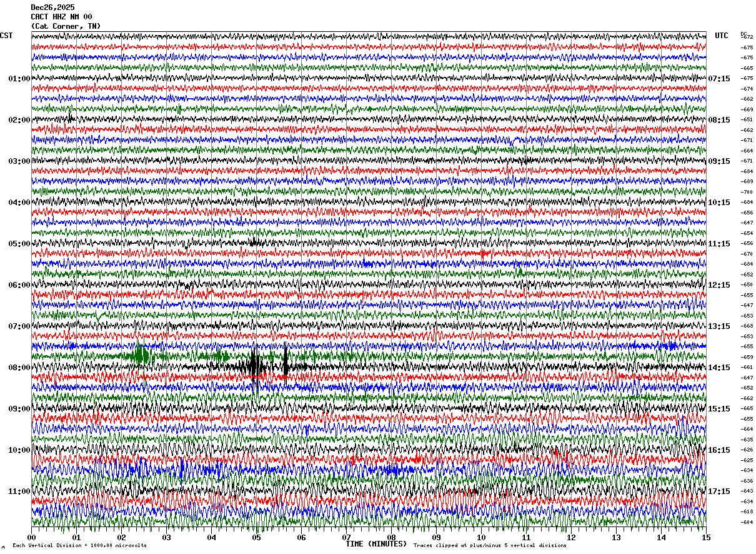Click minute tick 07 on the bottom axis
The width and height of the screenshot is (756, 554).
[x=346, y=537]
